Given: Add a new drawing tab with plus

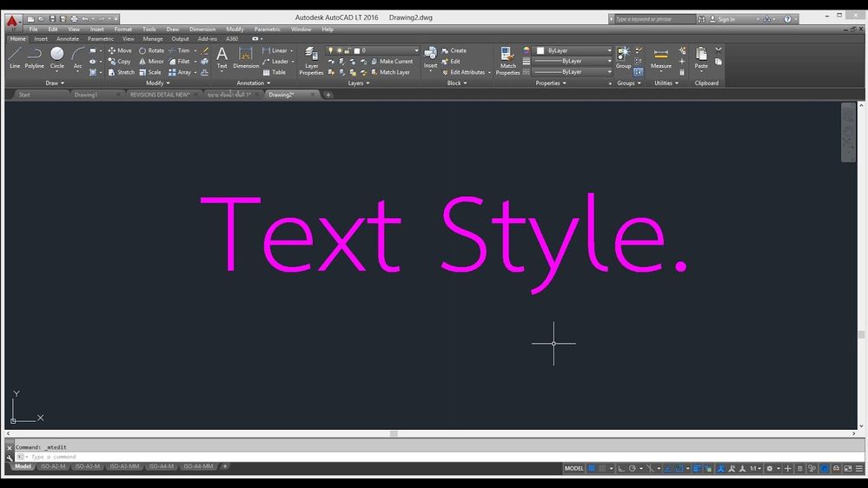Looking at the screenshot, I should point(328,95).
